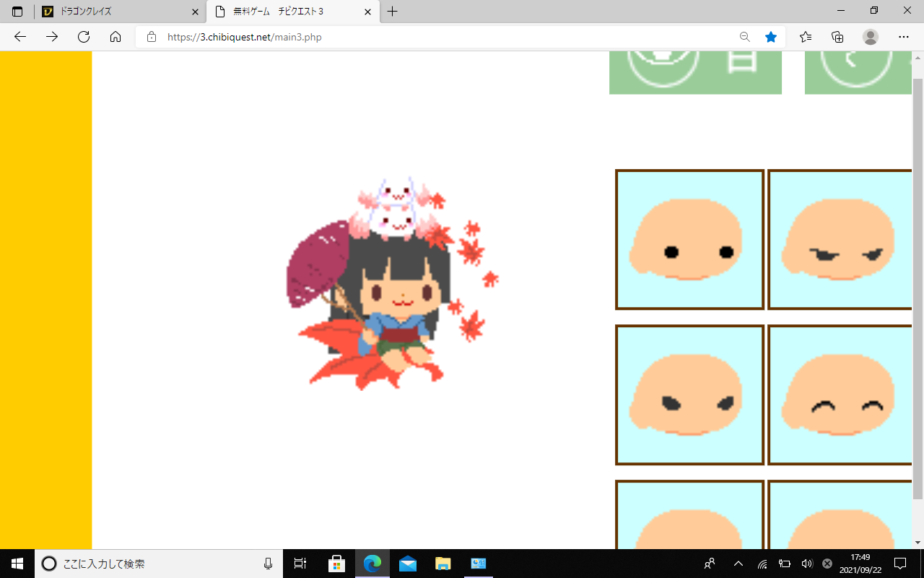Open People icon in system tray
924x578 pixels.
[710, 564]
